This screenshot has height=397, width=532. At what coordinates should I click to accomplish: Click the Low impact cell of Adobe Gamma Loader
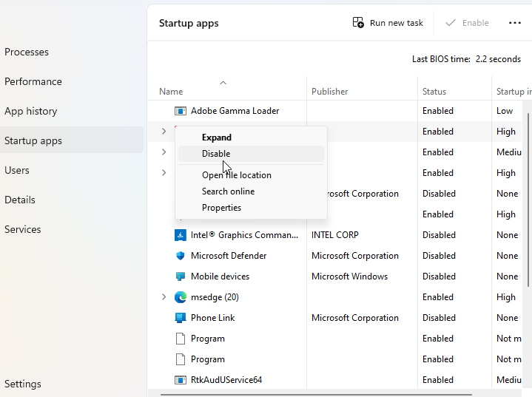click(505, 111)
